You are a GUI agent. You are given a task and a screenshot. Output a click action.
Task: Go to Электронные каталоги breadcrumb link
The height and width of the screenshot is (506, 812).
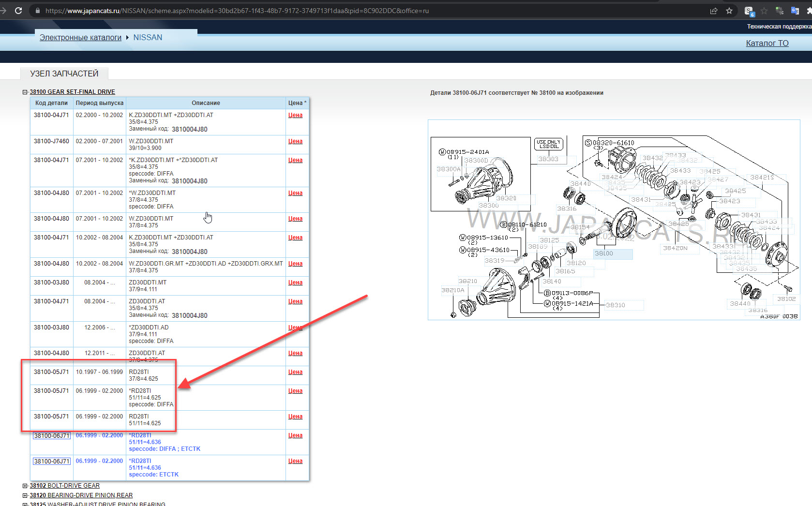point(80,37)
